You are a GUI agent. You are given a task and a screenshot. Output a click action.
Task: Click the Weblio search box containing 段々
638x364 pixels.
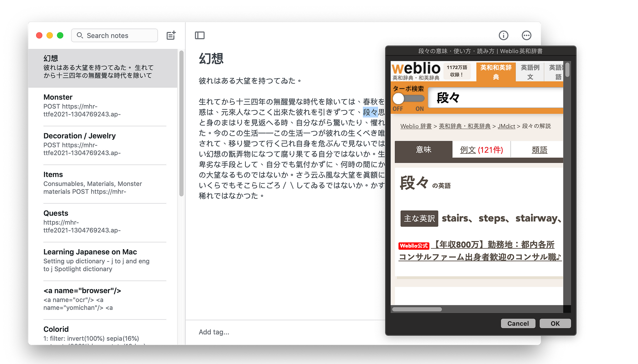coord(496,98)
